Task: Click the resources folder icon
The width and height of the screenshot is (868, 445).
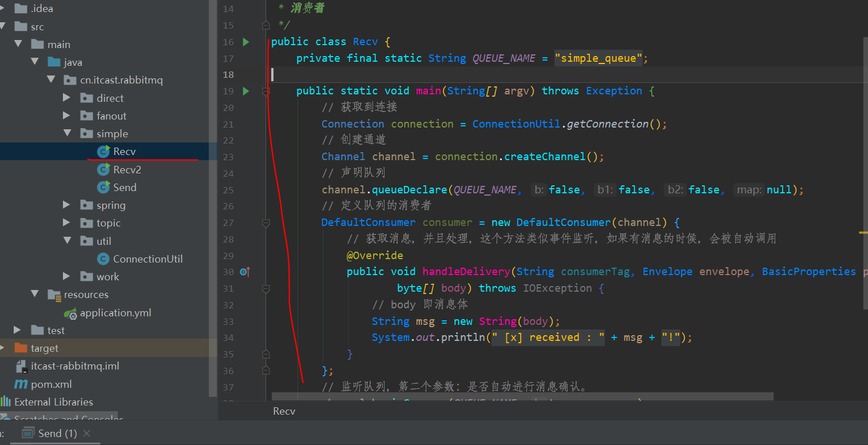Action: [54, 295]
